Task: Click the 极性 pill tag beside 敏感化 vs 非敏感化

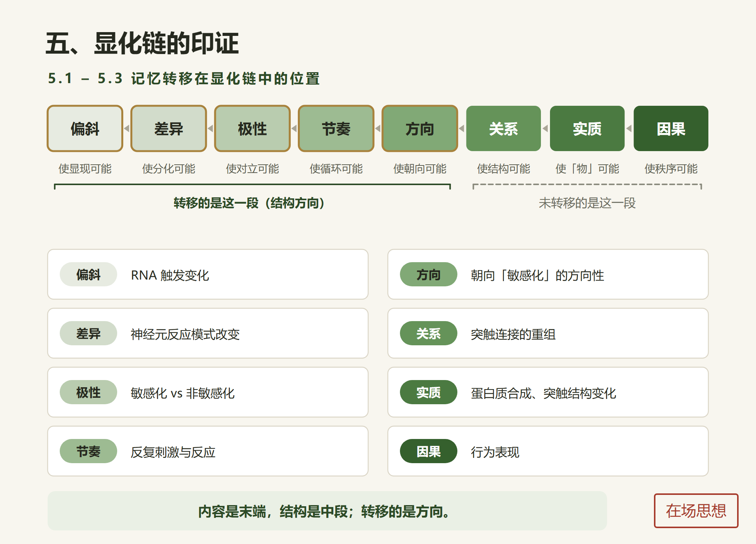Action: (88, 392)
